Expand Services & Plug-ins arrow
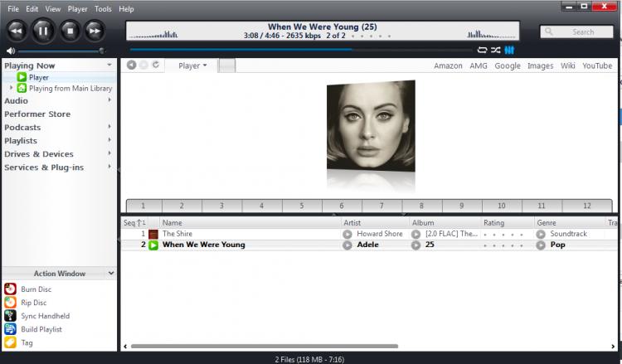622x364 pixels. point(109,167)
